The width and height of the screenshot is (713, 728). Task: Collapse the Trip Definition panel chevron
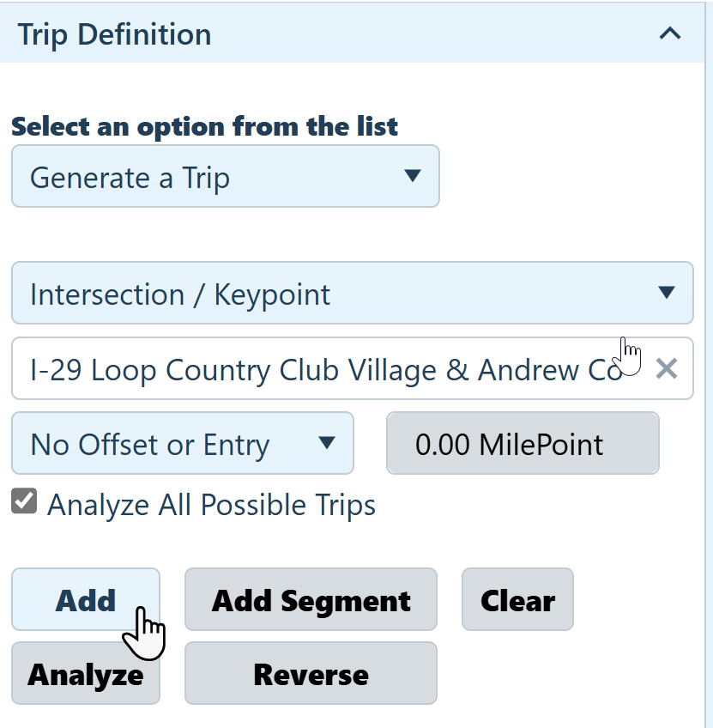(x=669, y=34)
